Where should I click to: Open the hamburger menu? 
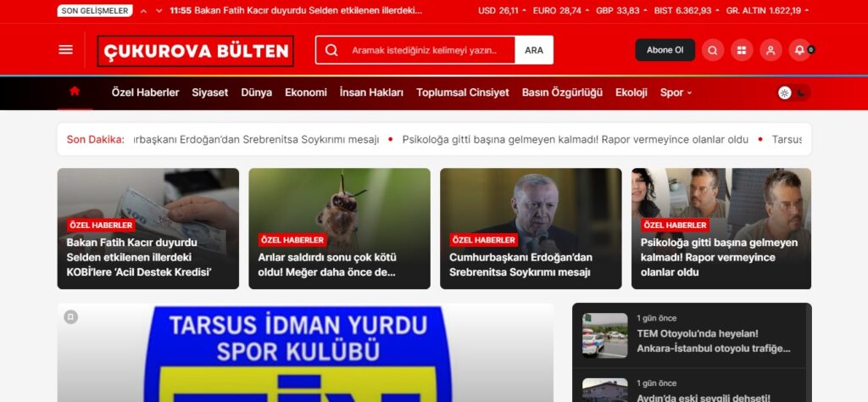(x=65, y=50)
